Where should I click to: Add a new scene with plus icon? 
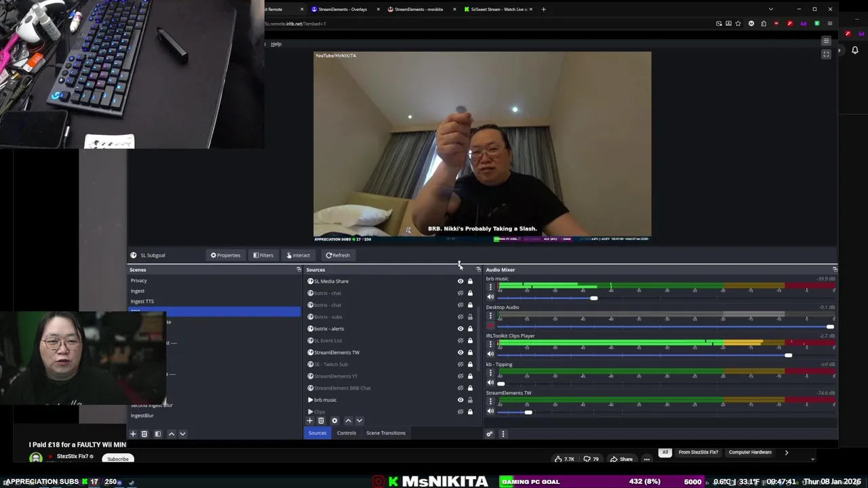click(133, 434)
